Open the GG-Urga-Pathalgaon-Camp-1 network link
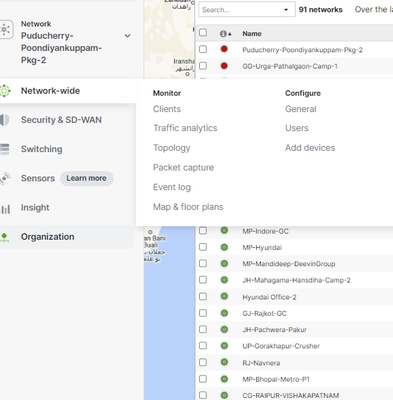 [290, 66]
